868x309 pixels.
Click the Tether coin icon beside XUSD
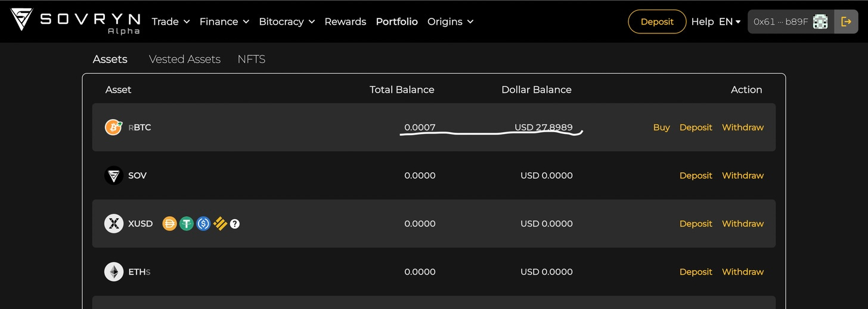click(x=187, y=224)
